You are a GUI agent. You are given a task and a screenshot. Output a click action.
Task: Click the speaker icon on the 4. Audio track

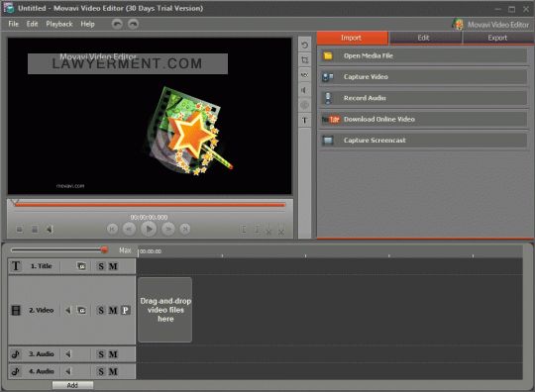pos(68,371)
